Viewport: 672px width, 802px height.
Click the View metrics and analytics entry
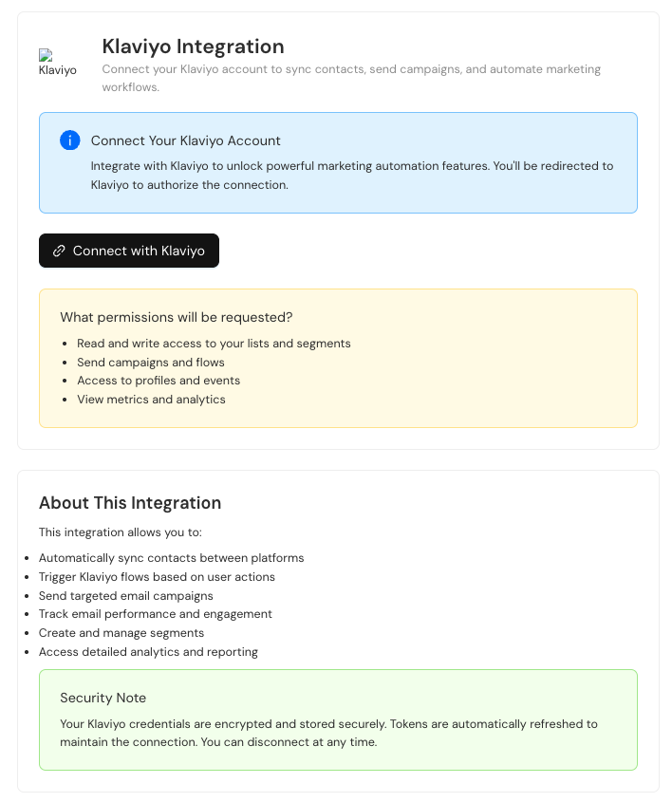pyautogui.click(x=151, y=400)
